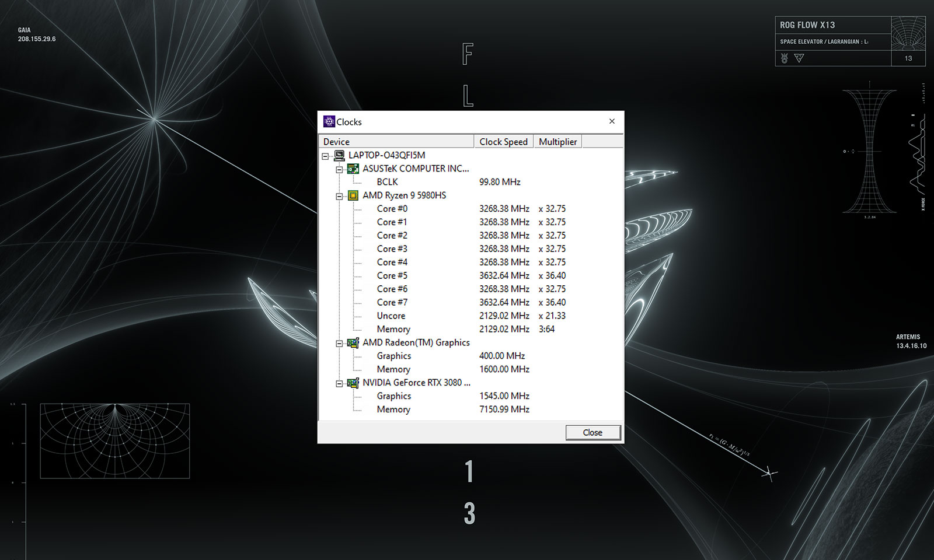Click the 1600.00 MHz Radeon memory clock
The height and width of the screenshot is (560, 934).
(x=504, y=370)
